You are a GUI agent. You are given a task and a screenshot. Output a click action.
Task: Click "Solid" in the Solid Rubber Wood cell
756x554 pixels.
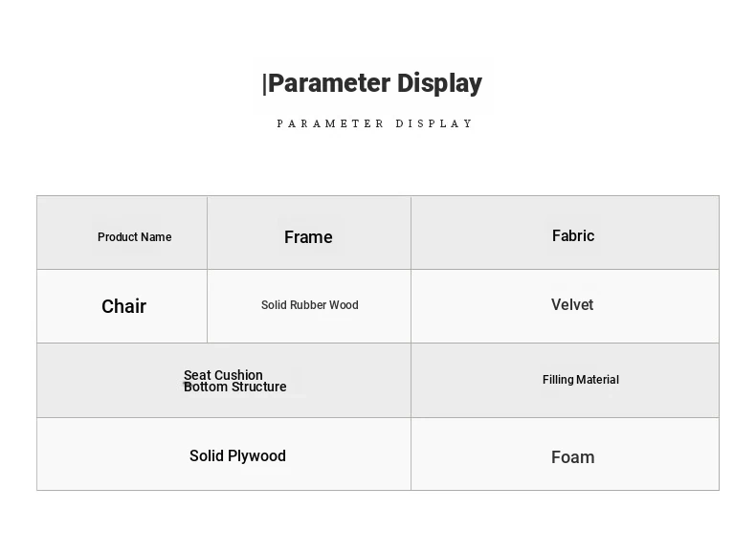coord(274,305)
